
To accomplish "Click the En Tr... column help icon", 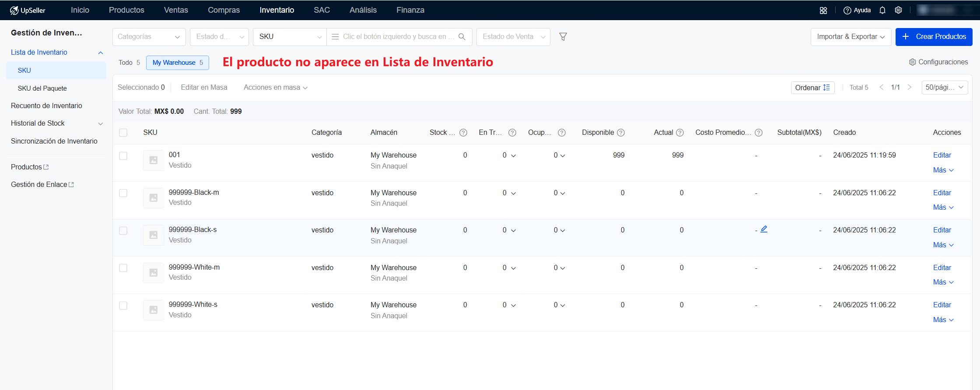I will point(512,133).
